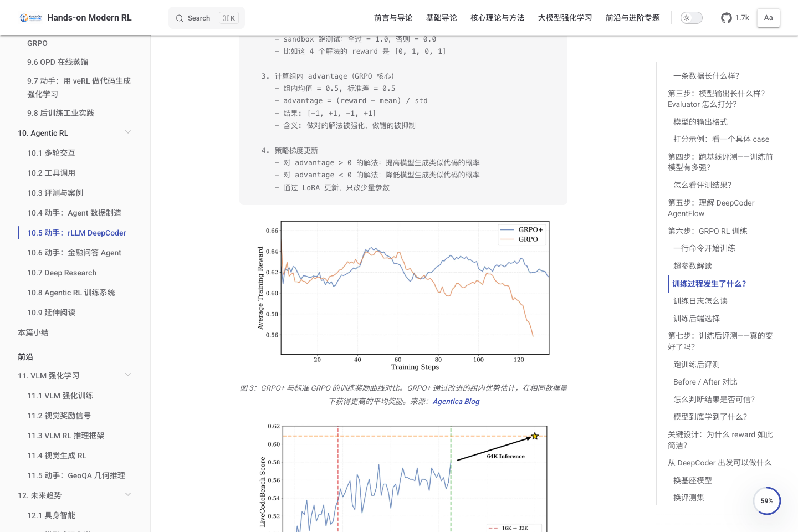Open sidebar item 9.7 动手：用 veRL 做代码生成强化学习
798x532 pixels.
(x=79, y=88)
